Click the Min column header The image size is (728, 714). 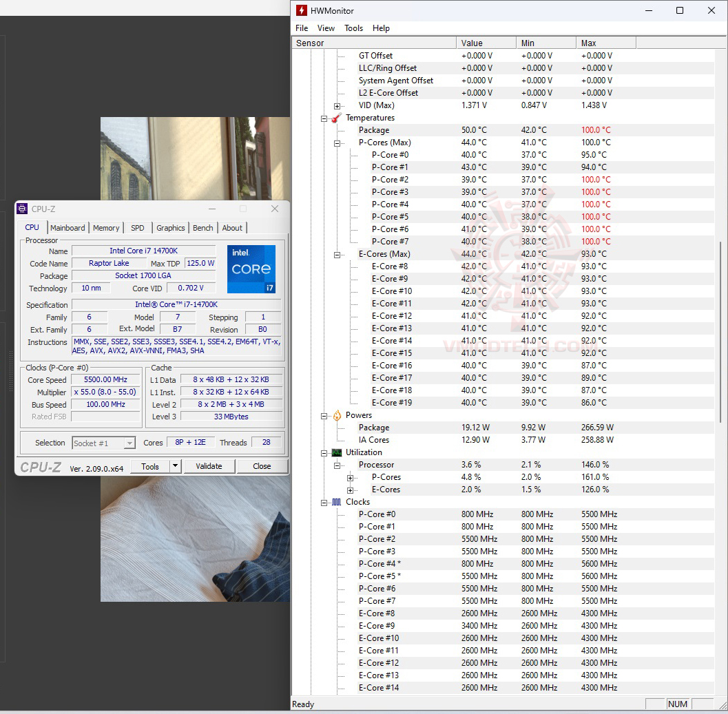(x=546, y=43)
